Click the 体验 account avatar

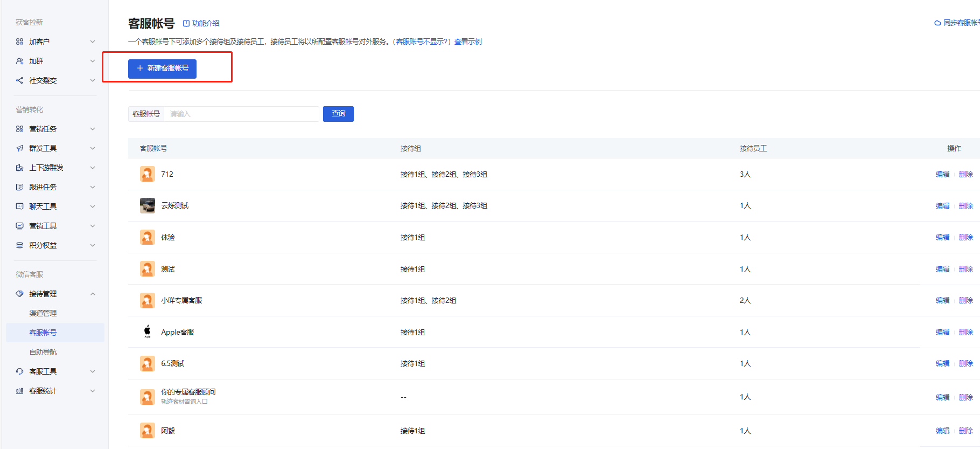coord(148,237)
